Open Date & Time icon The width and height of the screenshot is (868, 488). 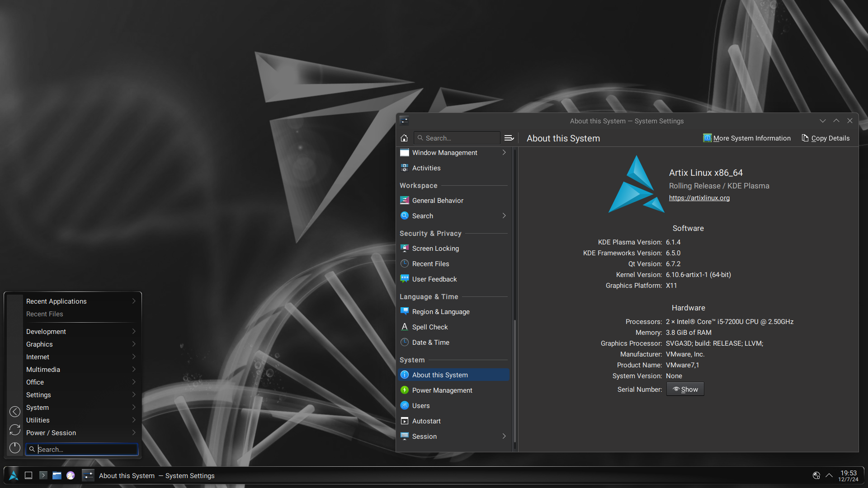[405, 343]
